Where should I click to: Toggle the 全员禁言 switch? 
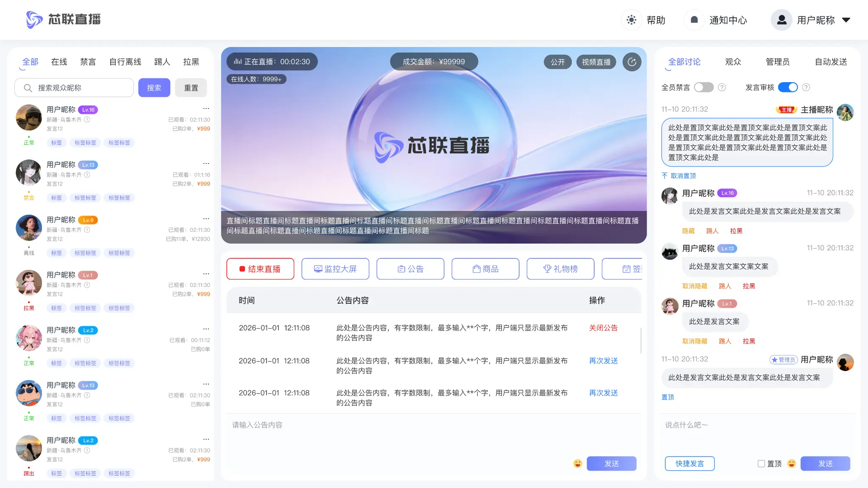click(704, 87)
